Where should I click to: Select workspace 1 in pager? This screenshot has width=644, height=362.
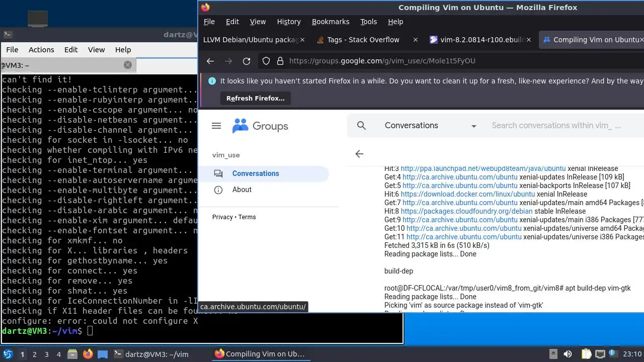pyautogui.click(x=22, y=354)
